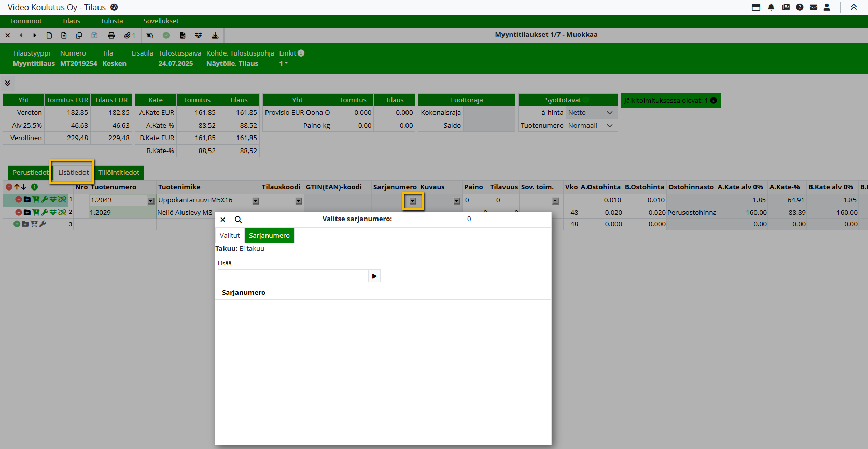
Task: Click the search magnifier in the serial number dialog
Action: click(x=238, y=220)
